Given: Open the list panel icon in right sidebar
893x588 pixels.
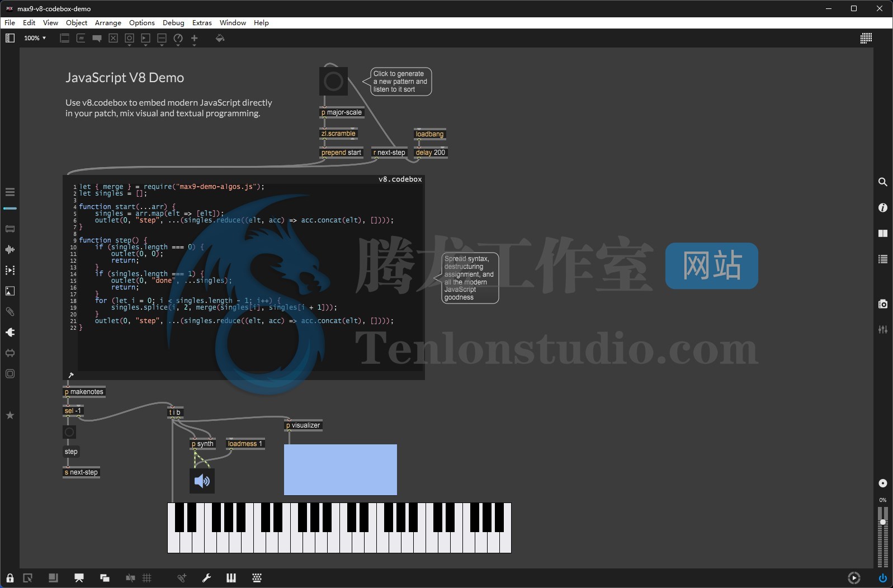Looking at the screenshot, I should [x=883, y=259].
